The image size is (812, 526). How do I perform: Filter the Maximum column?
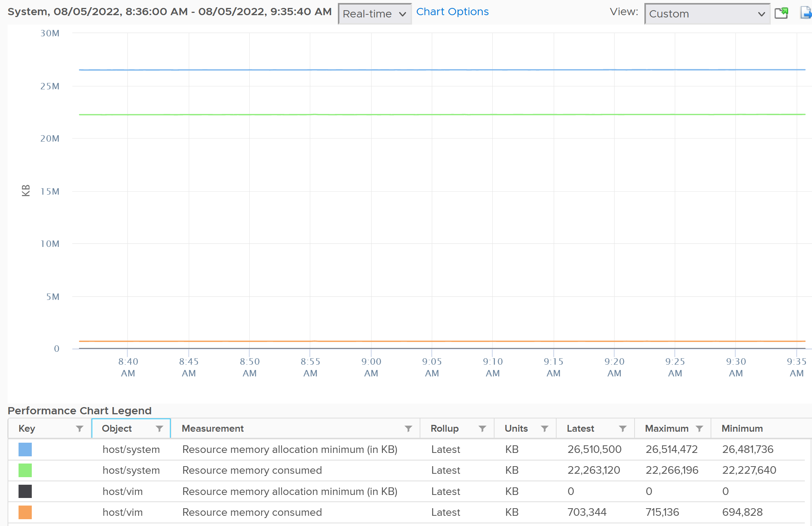point(699,429)
